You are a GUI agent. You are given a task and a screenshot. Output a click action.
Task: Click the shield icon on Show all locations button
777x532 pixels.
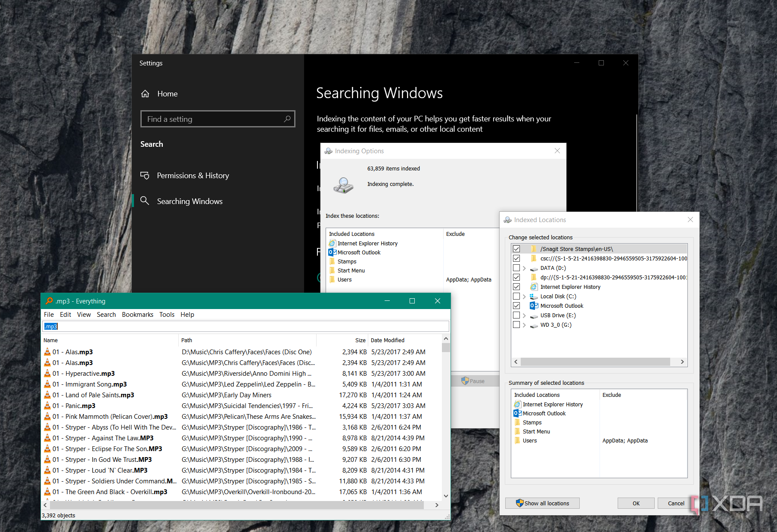click(520, 503)
